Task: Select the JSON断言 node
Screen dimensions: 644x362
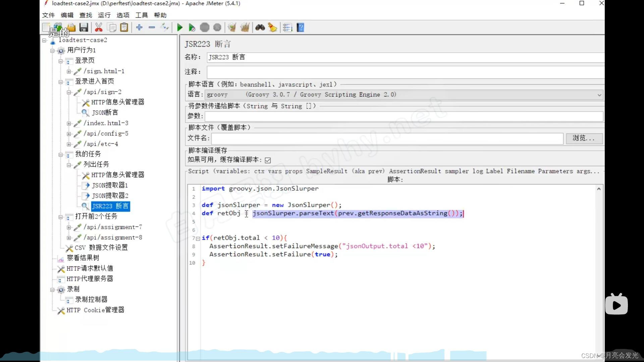Action: click(105, 112)
